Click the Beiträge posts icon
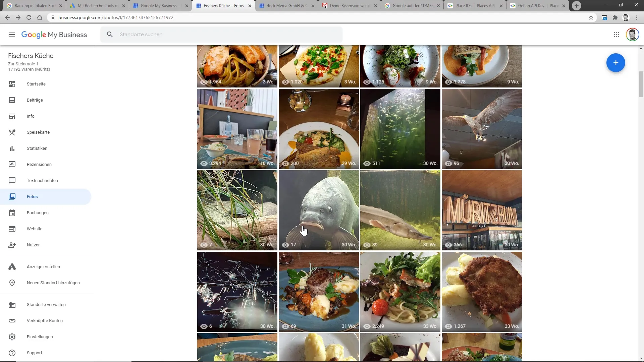This screenshot has height=362, width=644. click(12, 100)
